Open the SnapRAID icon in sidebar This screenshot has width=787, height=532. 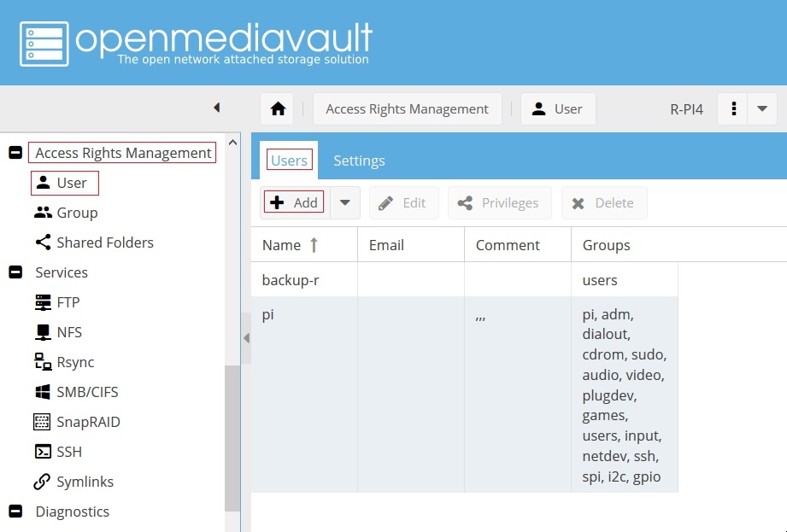tap(42, 422)
